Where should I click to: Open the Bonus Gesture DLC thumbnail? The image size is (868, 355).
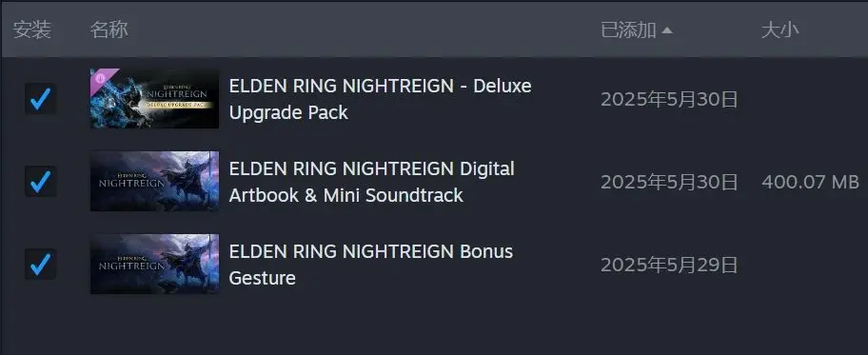(154, 264)
